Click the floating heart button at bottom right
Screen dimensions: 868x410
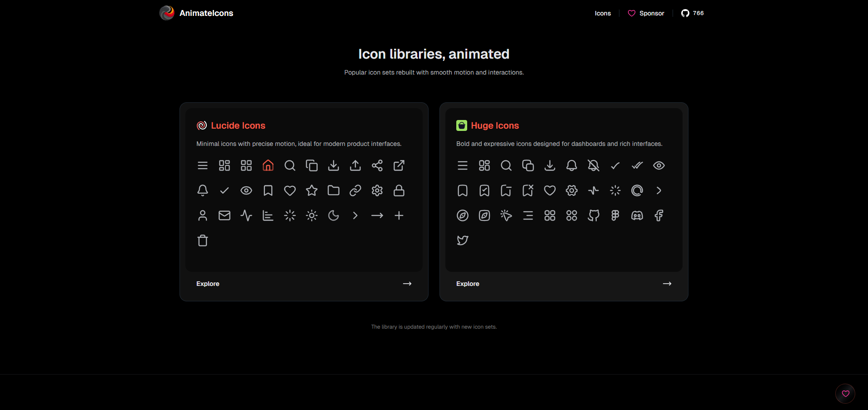(845, 394)
